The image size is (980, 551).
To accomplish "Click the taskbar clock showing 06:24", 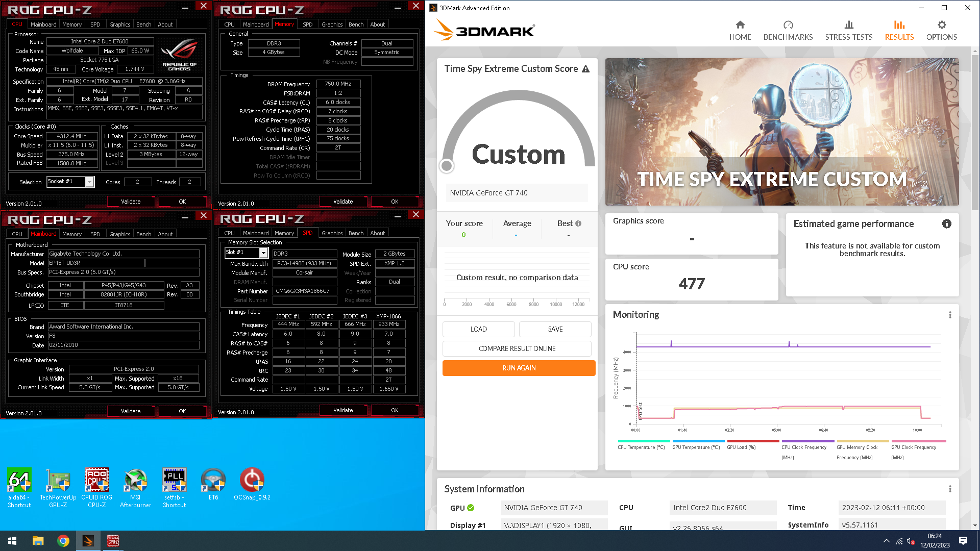I will (x=935, y=541).
